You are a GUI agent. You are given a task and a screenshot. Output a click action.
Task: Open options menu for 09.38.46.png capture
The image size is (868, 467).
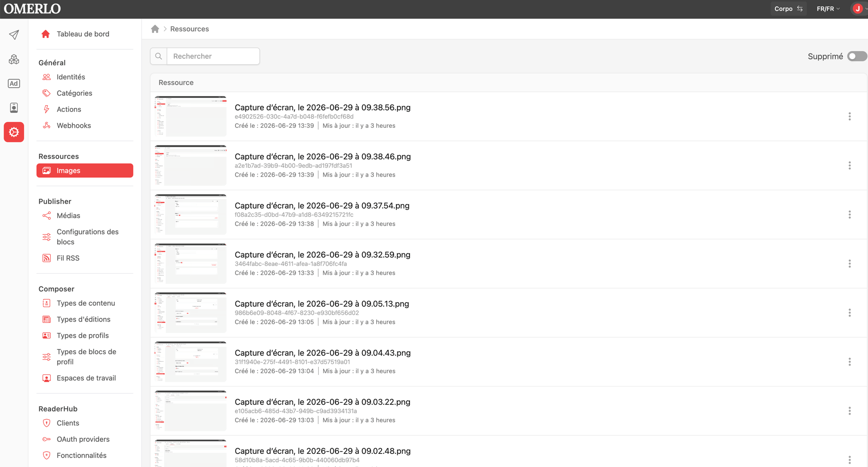pyautogui.click(x=849, y=165)
